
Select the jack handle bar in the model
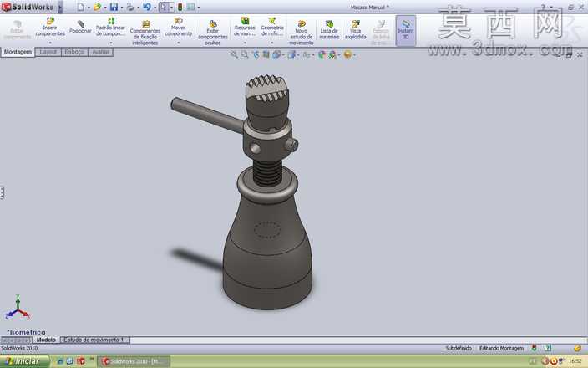(207, 115)
